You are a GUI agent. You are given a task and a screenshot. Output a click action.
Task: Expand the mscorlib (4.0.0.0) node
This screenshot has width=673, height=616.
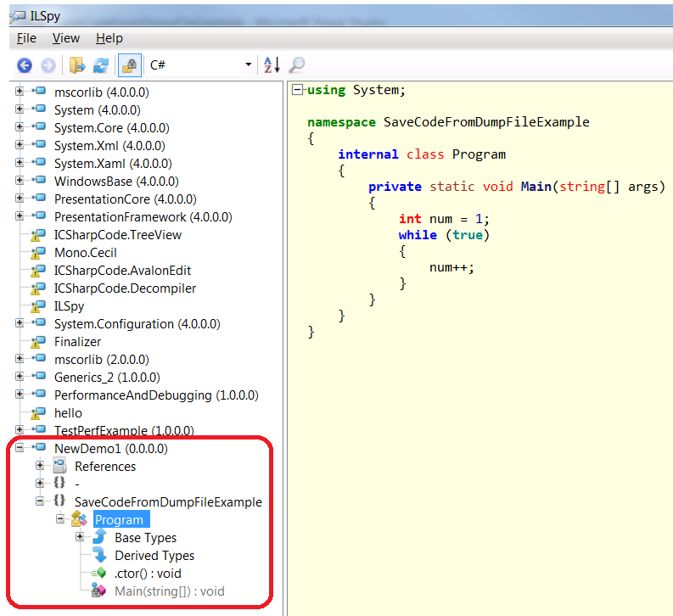(20, 91)
